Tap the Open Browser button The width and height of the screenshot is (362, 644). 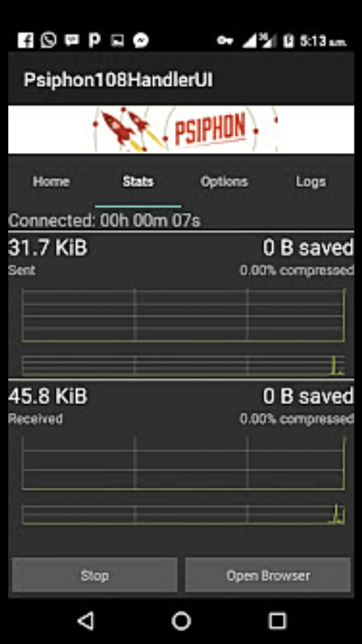tap(268, 575)
